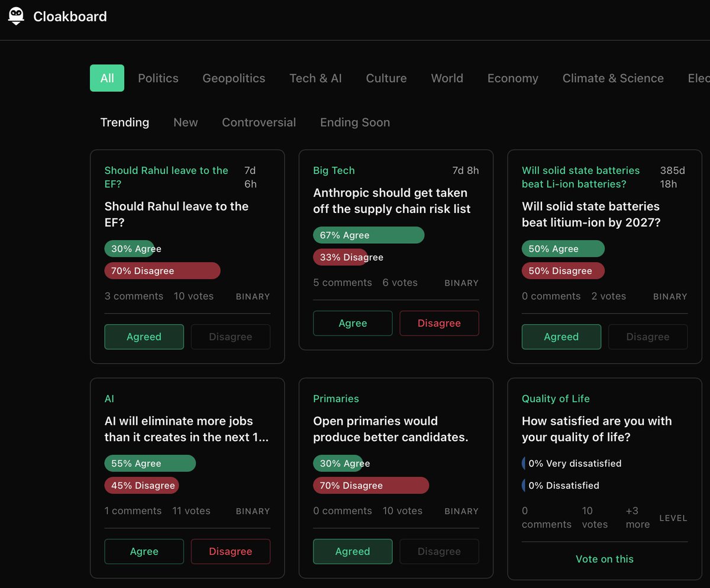The height and width of the screenshot is (588, 710).
Task: Click 7d 8h timer on Anthropic poll
Action: [x=466, y=170]
